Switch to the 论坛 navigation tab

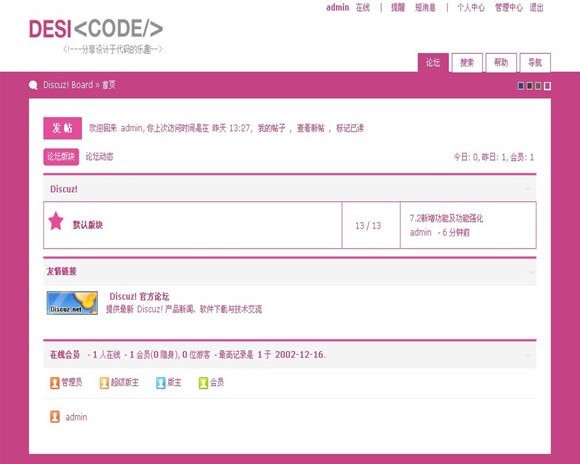pos(433,63)
